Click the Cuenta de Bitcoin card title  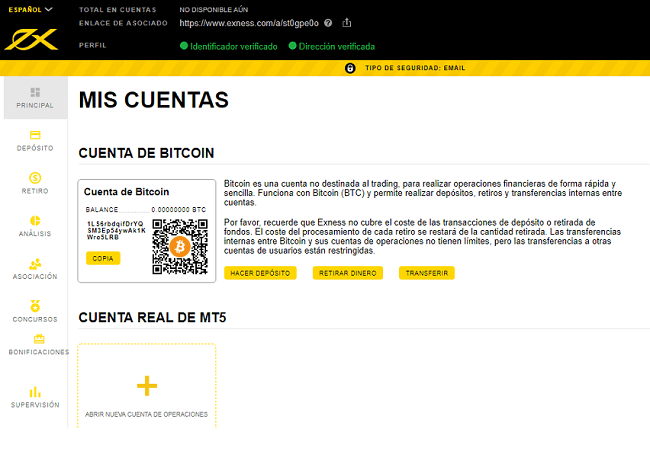click(x=126, y=192)
